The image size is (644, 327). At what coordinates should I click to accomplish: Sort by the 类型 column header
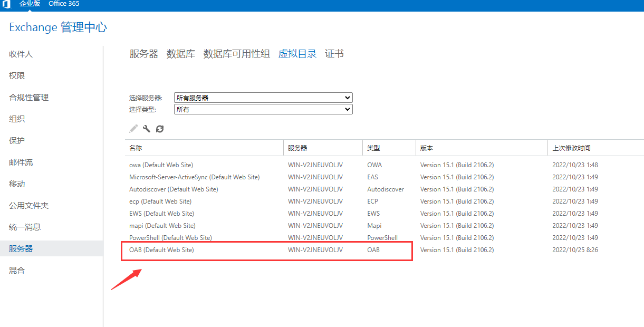389,148
